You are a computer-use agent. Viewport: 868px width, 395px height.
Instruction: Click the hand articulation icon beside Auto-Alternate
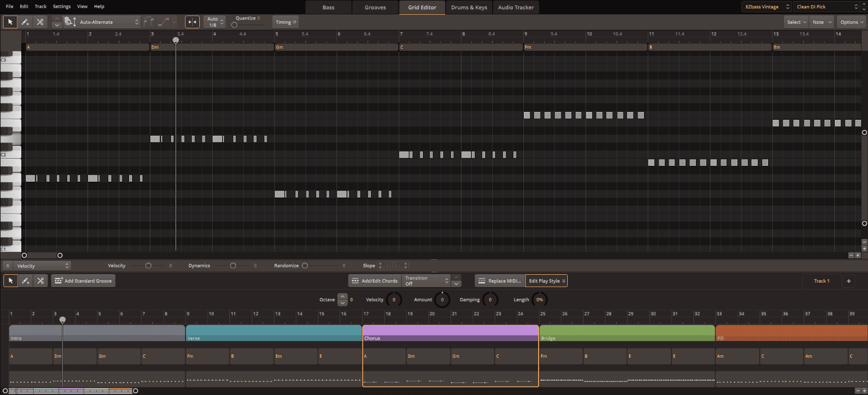70,22
